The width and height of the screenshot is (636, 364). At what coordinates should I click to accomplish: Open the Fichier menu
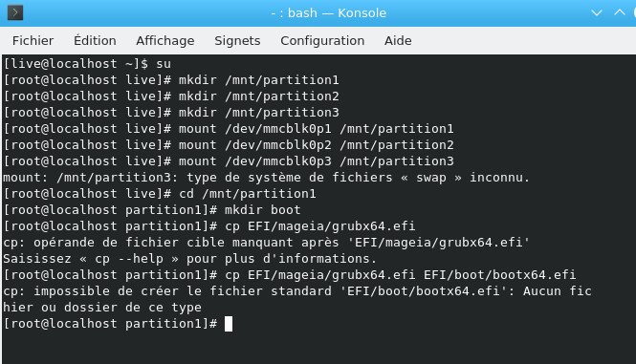tap(33, 40)
